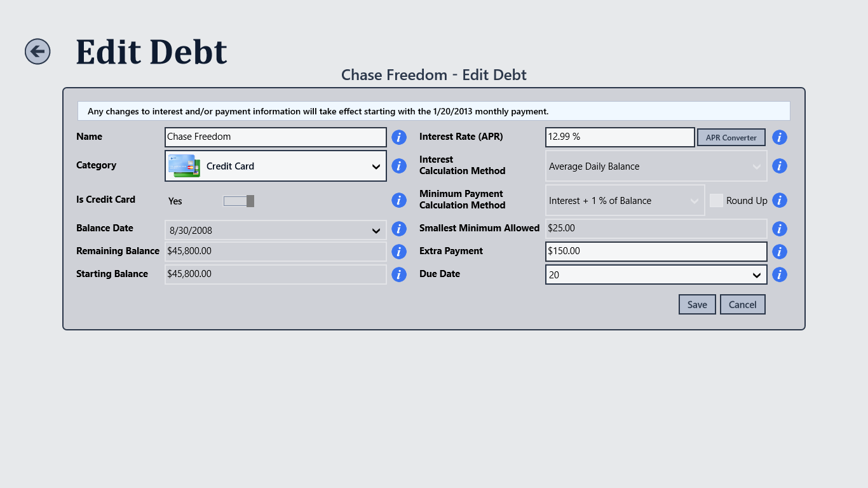
Task: Open the APR Converter
Action: 731,137
